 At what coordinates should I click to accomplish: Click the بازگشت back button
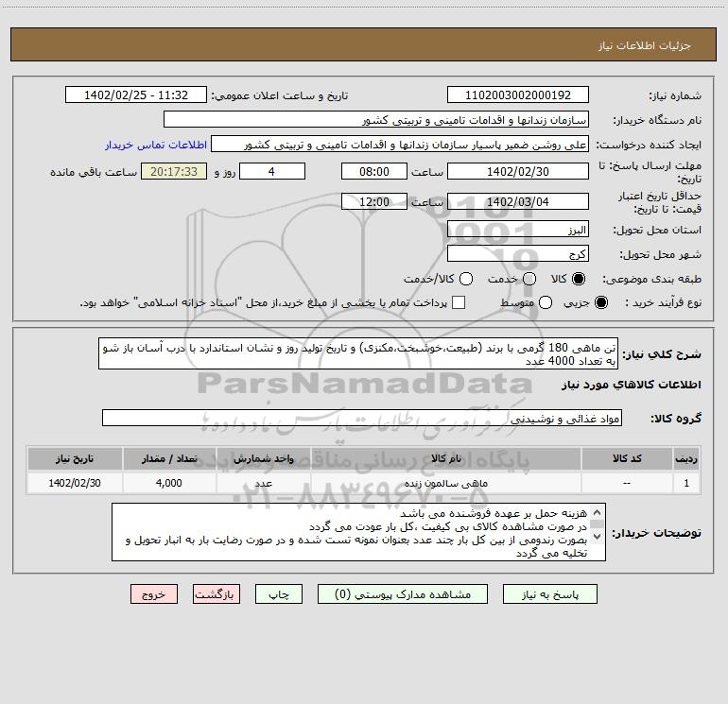pos(217,594)
